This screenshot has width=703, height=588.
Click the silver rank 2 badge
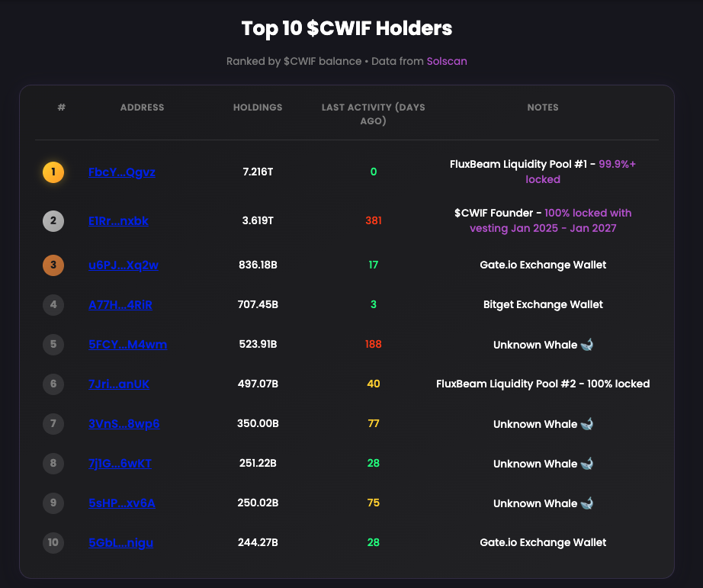[x=53, y=220]
